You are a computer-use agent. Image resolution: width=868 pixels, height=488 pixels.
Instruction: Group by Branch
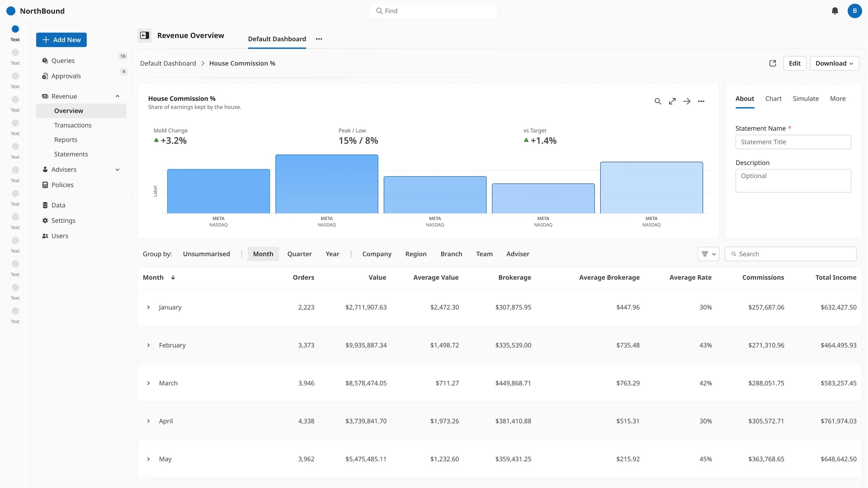pos(451,254)
